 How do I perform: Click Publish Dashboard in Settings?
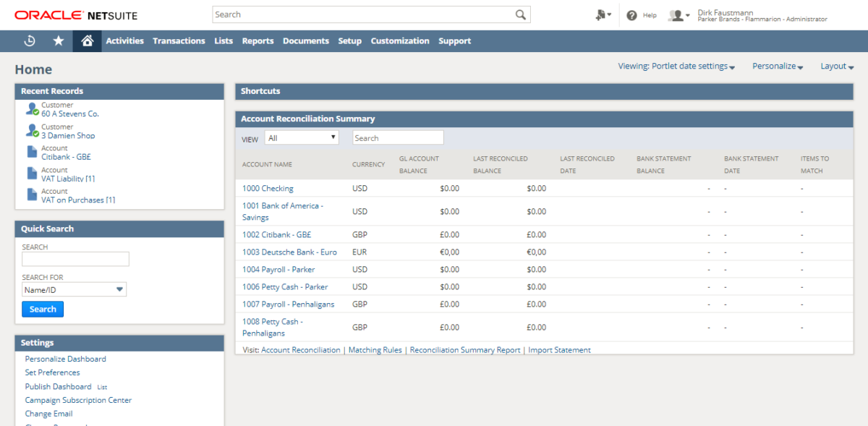coord(59,386)
